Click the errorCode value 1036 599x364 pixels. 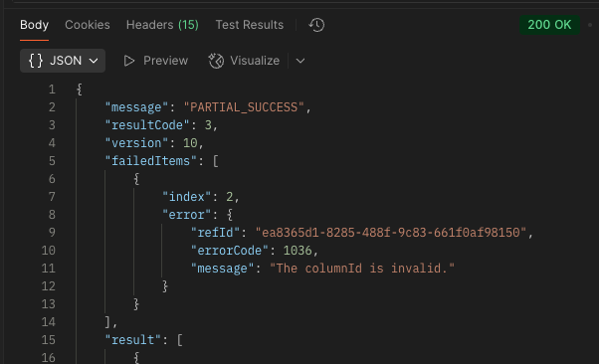point(298,251)
